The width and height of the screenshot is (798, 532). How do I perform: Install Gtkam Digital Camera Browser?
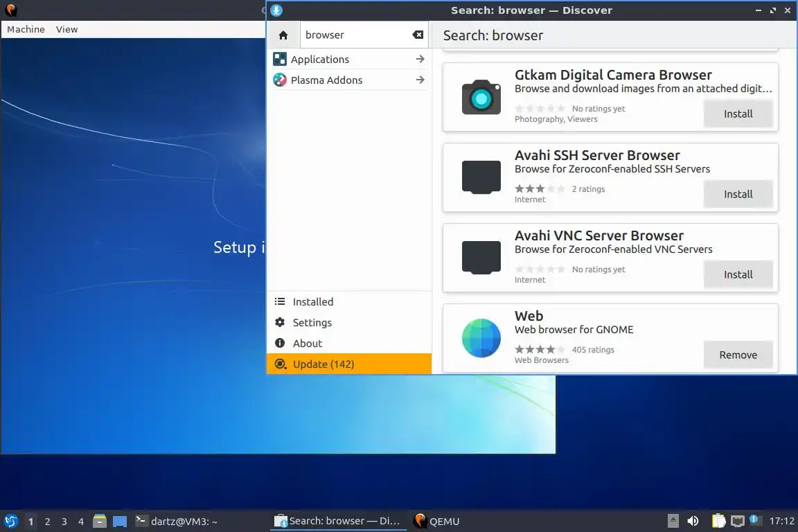pyautogui.click(x=738, y=114)
